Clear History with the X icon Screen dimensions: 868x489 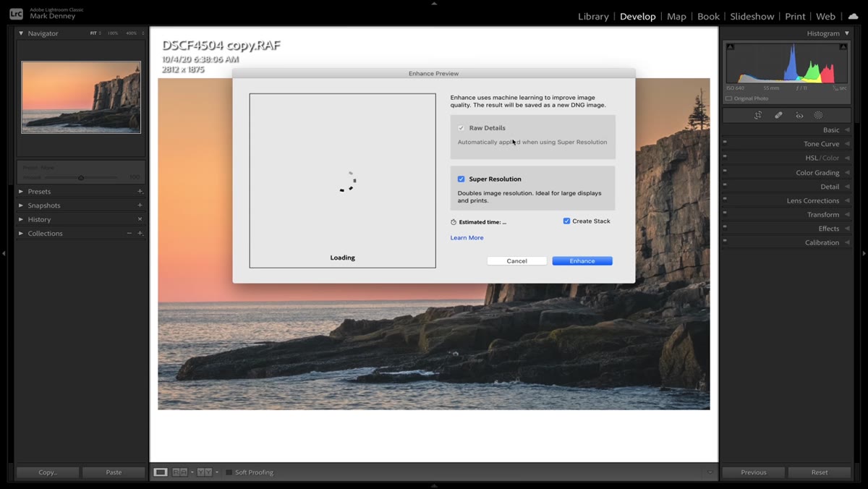(140, 219)
